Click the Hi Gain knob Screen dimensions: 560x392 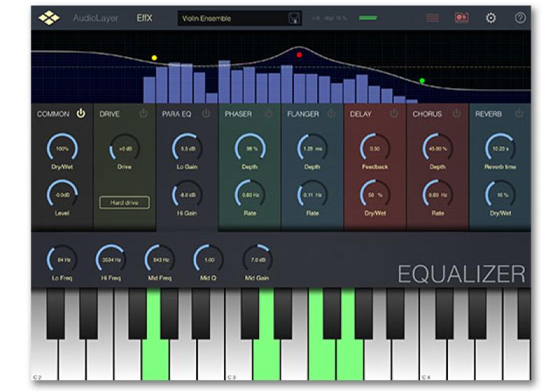point(187,195)
